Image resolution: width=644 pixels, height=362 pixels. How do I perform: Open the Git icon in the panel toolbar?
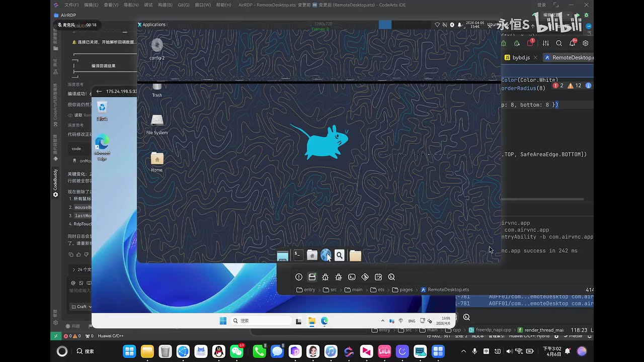pyautogui.click(x=365, y=277)
